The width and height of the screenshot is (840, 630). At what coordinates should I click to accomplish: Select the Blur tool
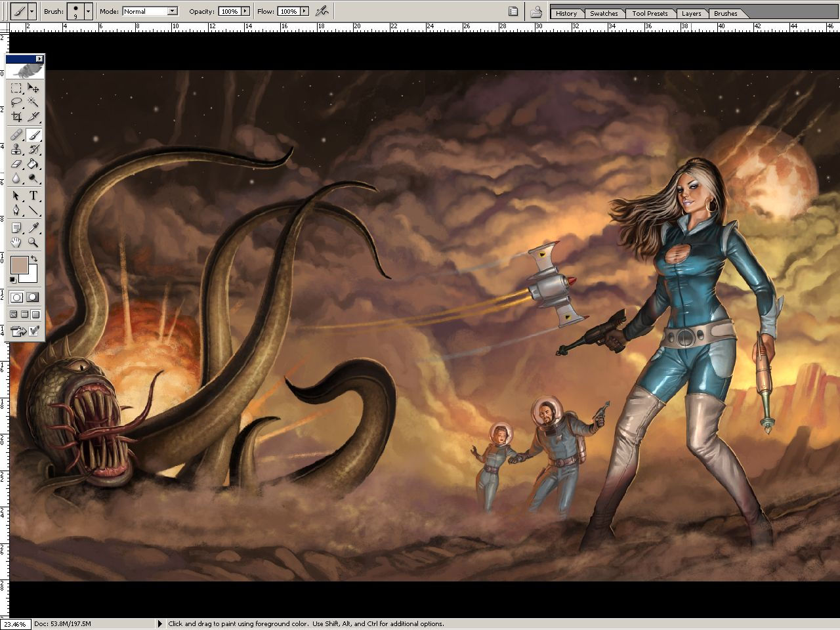point(16,178)
